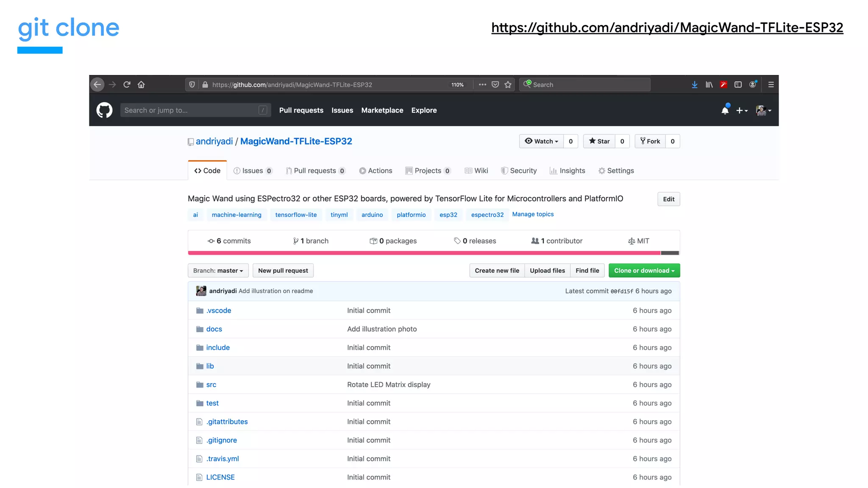The height and width of the screenshot is (488, 868).
Task: Open Pull requests in top navigation
Action: coord(301,110)
